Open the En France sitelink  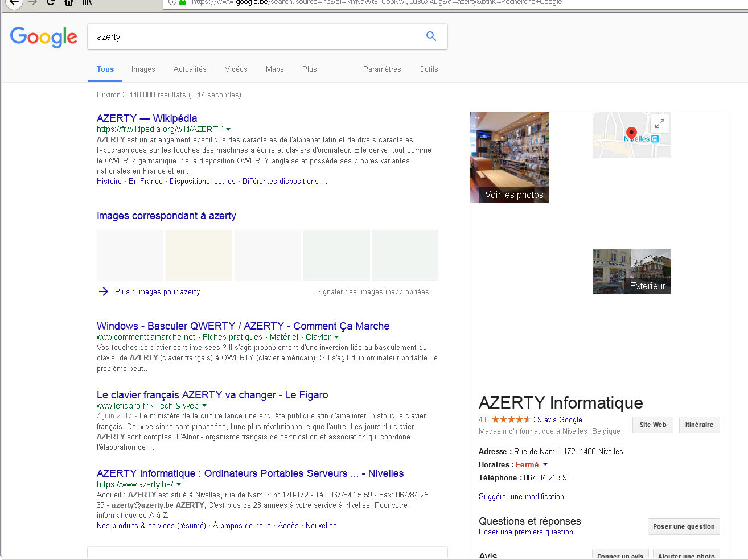(146, 182)
